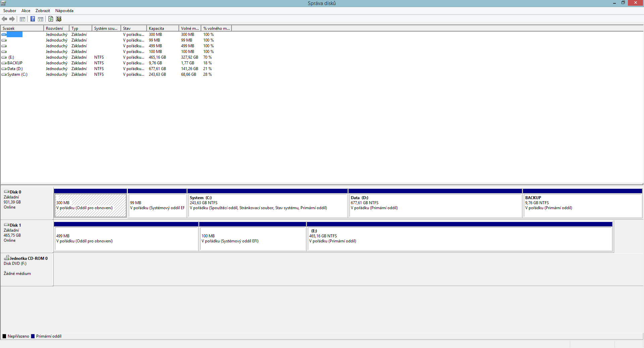The width and height of the screenshot is (644, 348).
Task: Open the Nápověda menu
Action: click(64, 11)
